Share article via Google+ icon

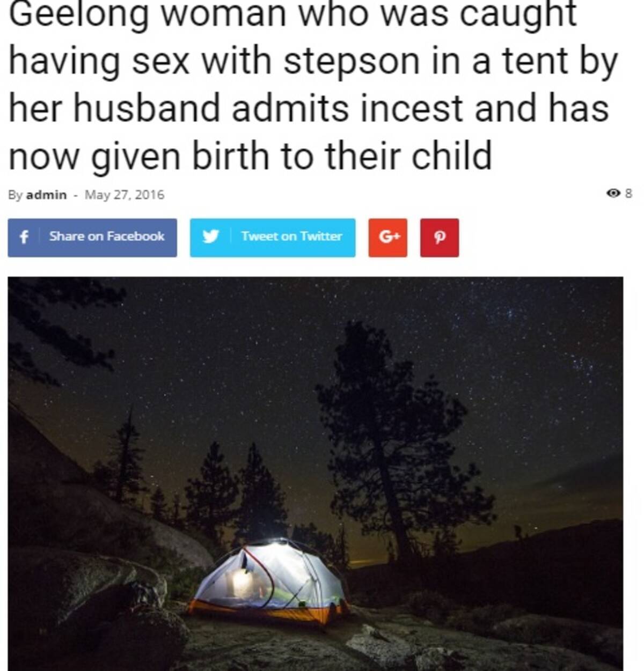tap(387, 238)
